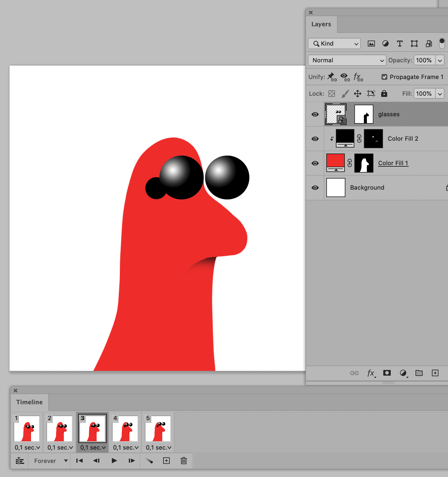
Task: Click link icon on Color Fill 1 layer
Action: point(350,163)
